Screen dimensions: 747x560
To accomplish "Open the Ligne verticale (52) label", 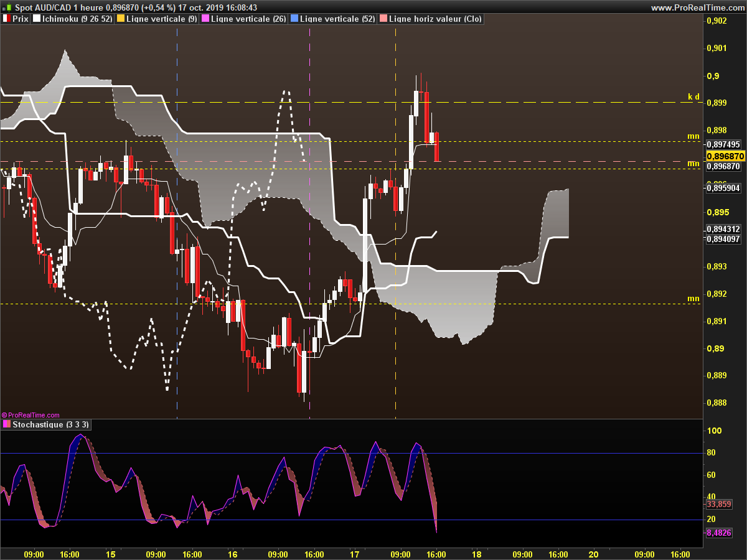I will (x=337, y=19).
